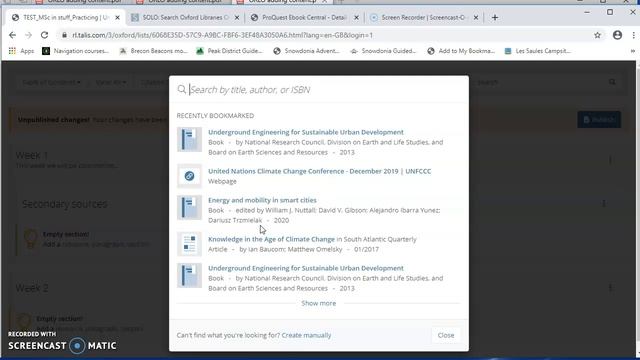Open United Nations Climate Change Conference title
This screenshot has height=360, width=640.
tap(320, 171)
